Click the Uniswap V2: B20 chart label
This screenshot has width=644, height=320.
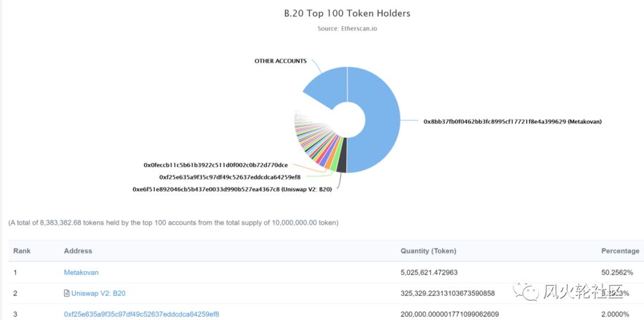232,189
